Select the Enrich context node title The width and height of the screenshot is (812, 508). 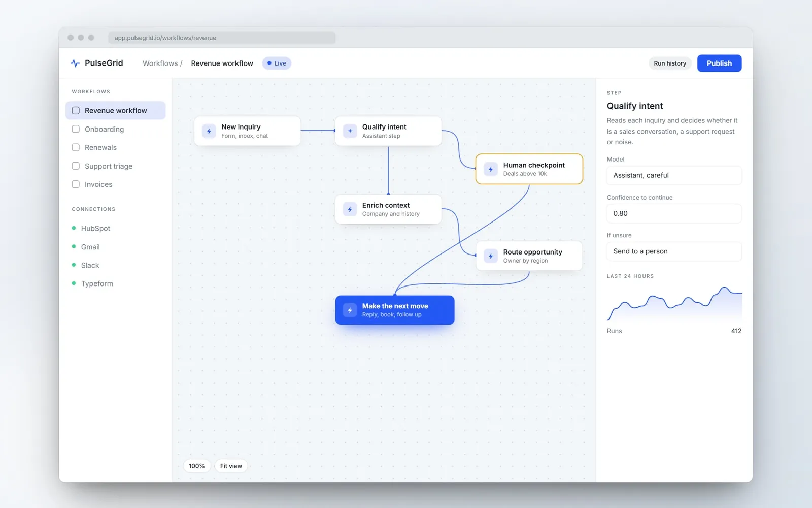[x=386, y=205]
